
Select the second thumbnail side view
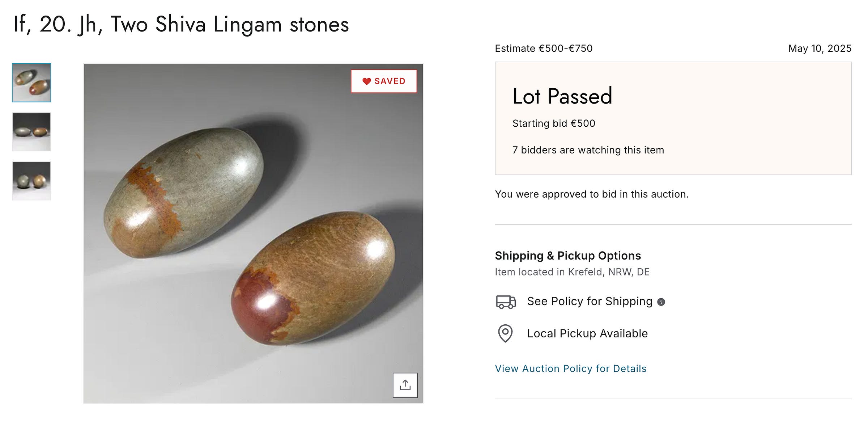point(31,132)
